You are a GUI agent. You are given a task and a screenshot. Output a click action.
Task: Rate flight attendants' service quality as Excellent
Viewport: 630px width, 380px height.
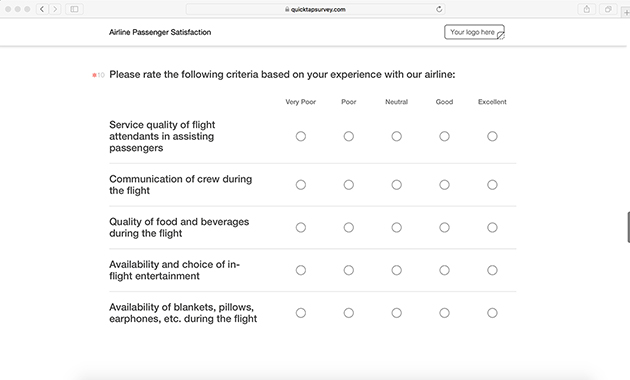492,136
